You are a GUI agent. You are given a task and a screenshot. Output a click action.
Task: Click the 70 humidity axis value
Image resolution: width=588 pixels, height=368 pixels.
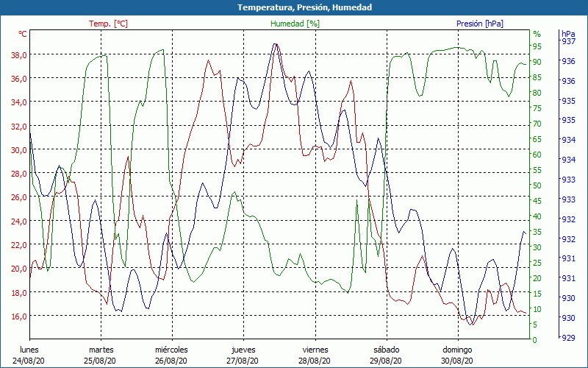(537, 124)
